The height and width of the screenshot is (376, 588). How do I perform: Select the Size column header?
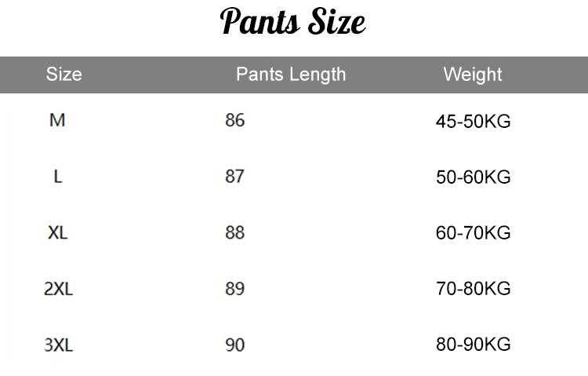[x=64, y=75]
